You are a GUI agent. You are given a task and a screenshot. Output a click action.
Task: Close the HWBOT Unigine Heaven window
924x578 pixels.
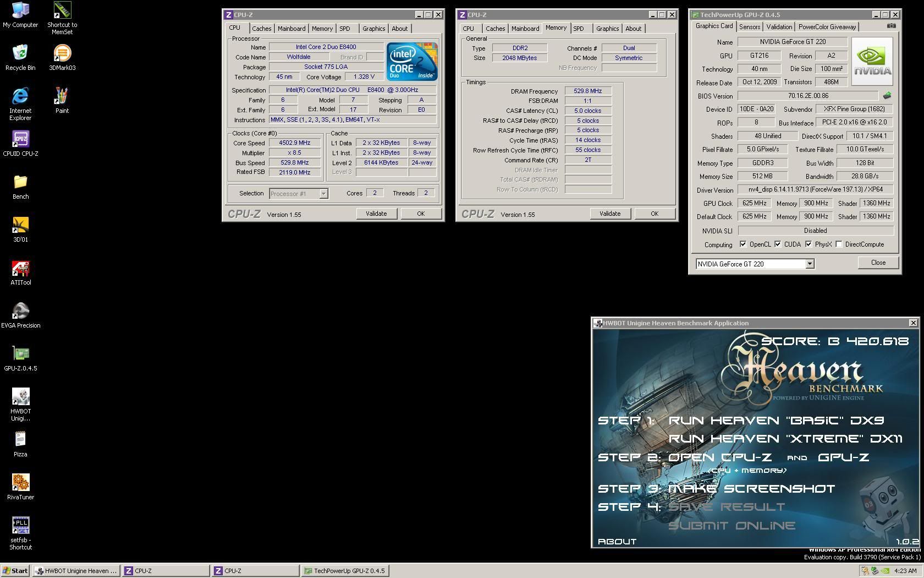click(913, 323)
